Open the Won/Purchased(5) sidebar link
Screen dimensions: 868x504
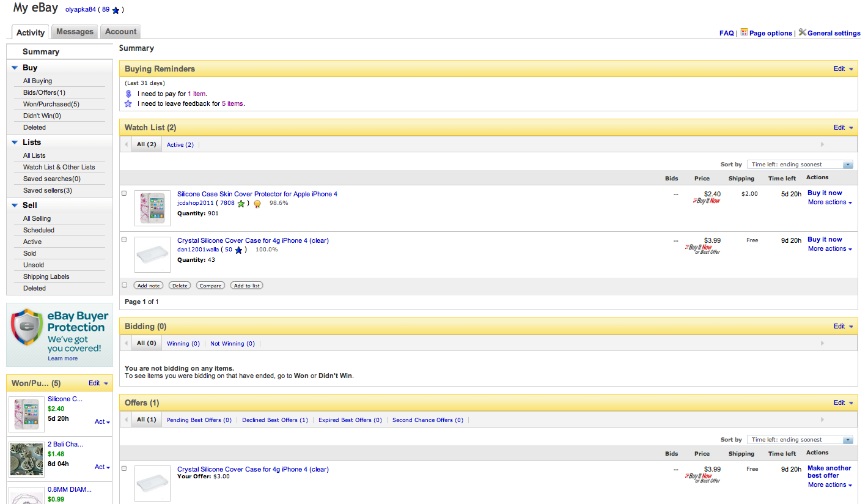point(51,105)
